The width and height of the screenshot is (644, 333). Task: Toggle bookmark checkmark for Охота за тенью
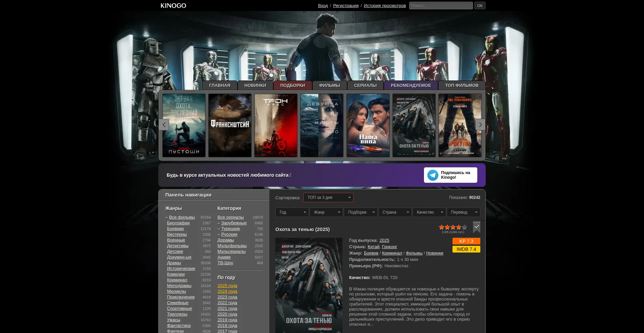click(477, 227)
